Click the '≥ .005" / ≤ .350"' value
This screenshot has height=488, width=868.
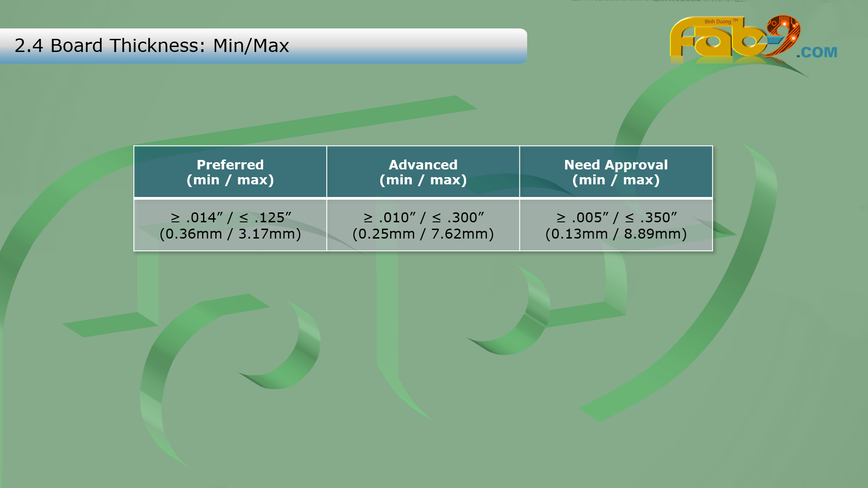click(x=617, y=217)
